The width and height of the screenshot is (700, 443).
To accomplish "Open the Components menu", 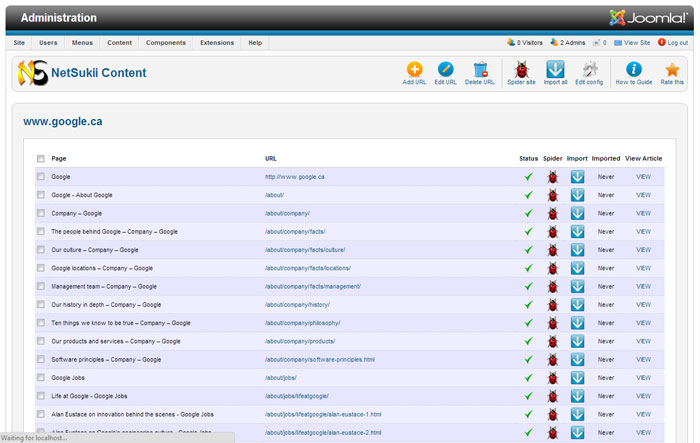I will tap(166, 43).
